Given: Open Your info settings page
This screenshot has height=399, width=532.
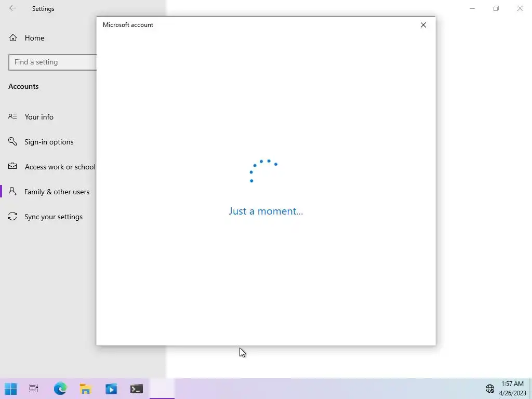Looking at the screenshot, I should 49,117.
